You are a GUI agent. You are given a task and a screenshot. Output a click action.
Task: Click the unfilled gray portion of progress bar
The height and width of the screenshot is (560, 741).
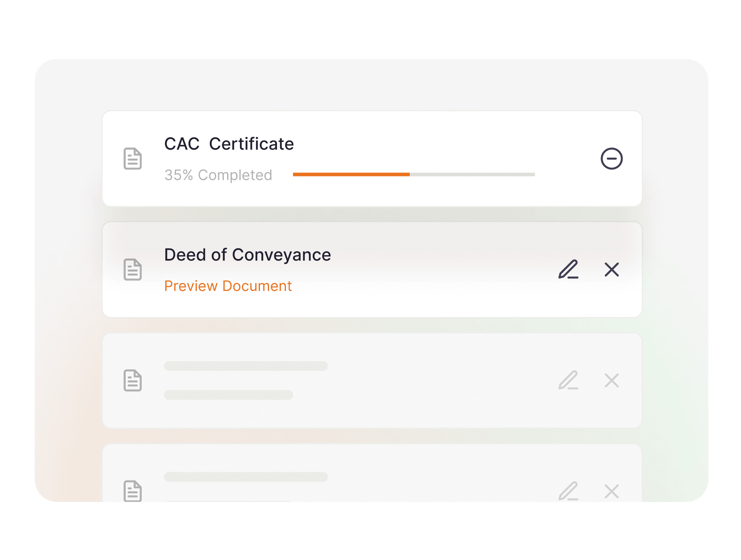(x=472, y=175)
